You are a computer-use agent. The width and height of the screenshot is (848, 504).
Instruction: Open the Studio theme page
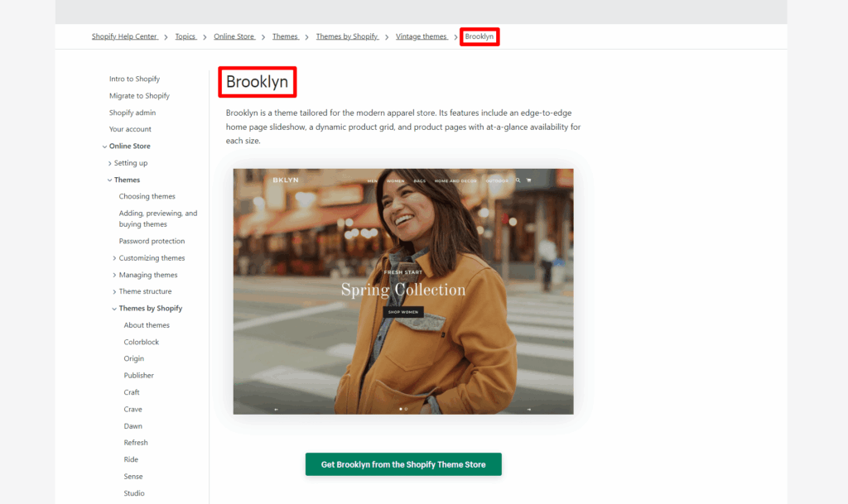pyautogui.click(x=134, y=493)
